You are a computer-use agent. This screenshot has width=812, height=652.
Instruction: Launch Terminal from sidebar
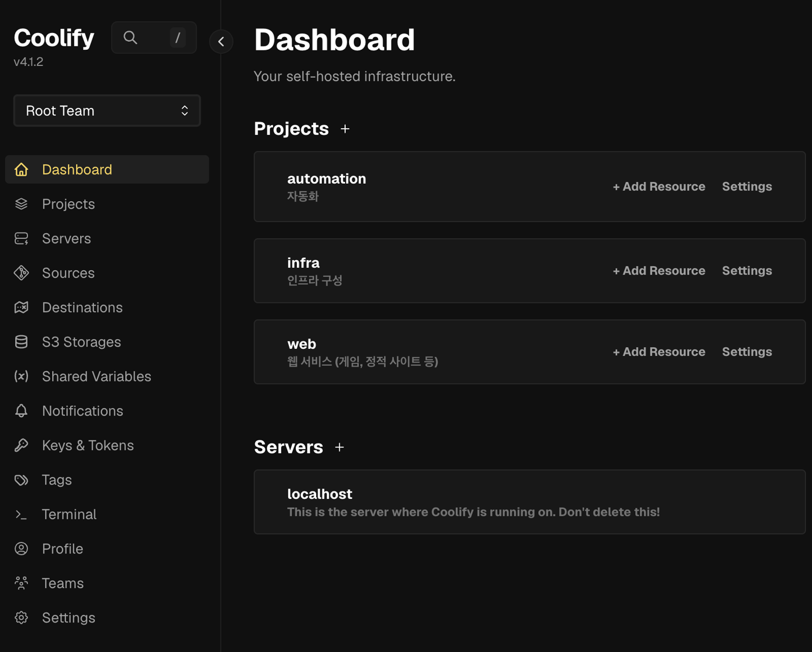pyautogui.click(x=107, y=514)
